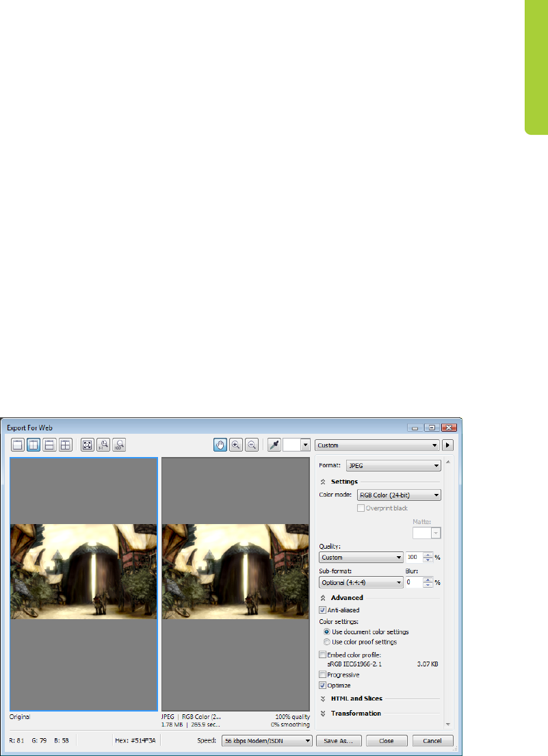Click the Save As button

coord(339,740)
